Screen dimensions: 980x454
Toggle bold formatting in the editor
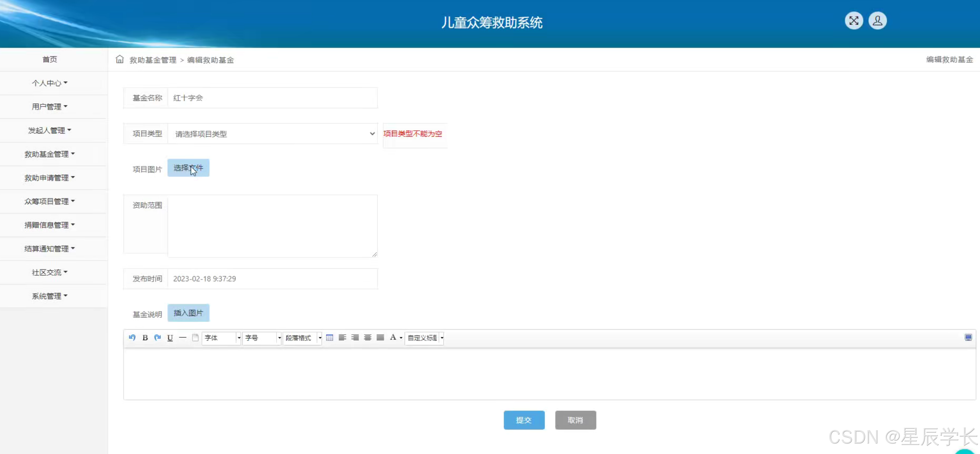pos(145,337)
